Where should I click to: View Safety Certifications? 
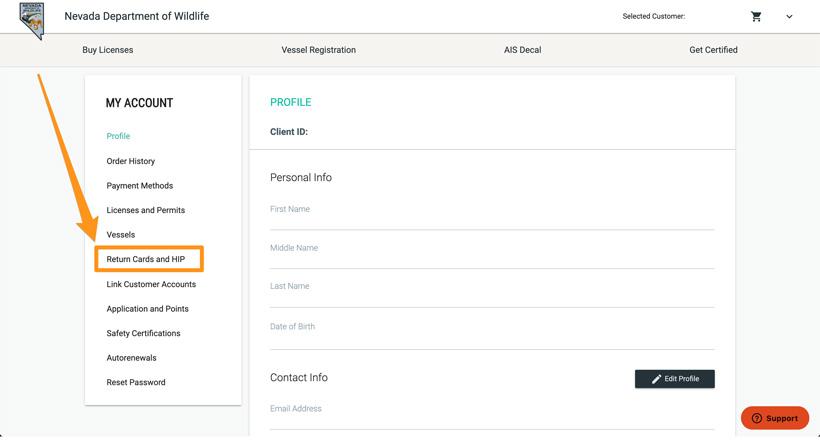pos(144,333)
